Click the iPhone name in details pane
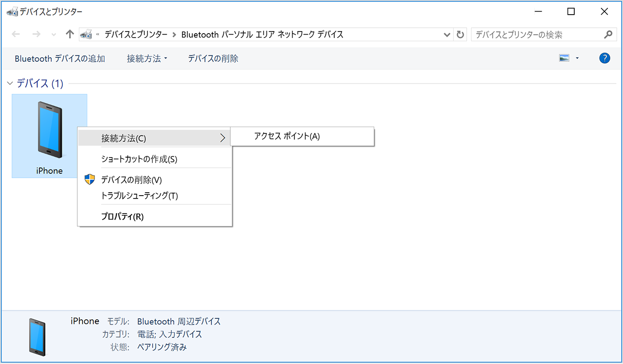The height and width of the screenshot is (364, 623). pyautogui.click(x=85, y=321)
